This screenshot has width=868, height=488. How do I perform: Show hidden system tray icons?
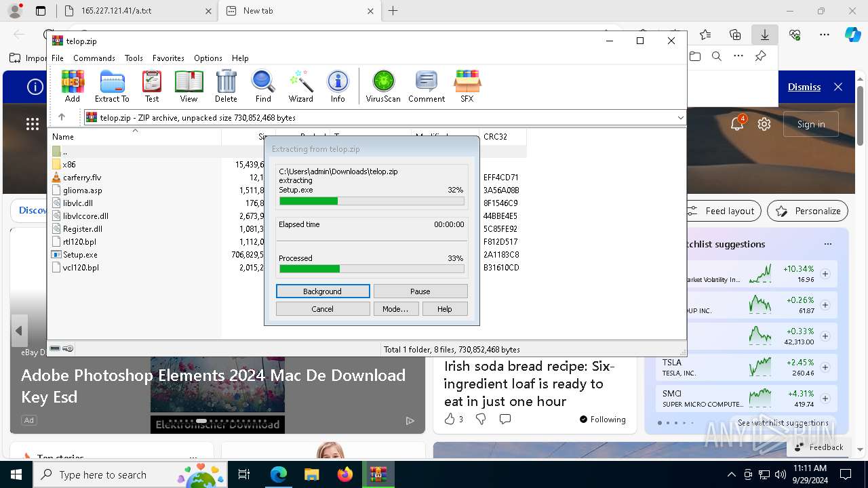point(731,474)
